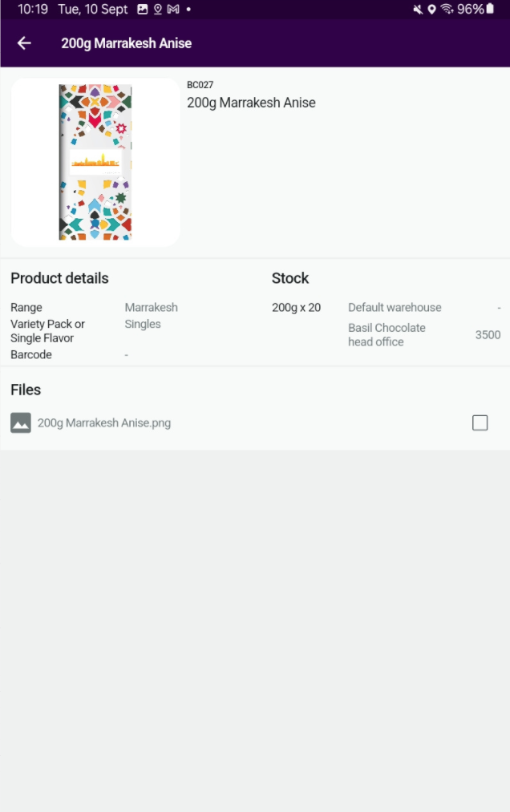Tap the back arrow in the header
Screen dimensions: 510x812
click(24, 43)
